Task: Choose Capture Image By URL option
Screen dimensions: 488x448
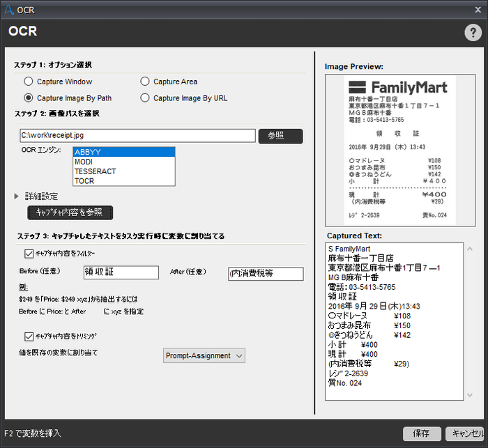Action: coord(145,98)
